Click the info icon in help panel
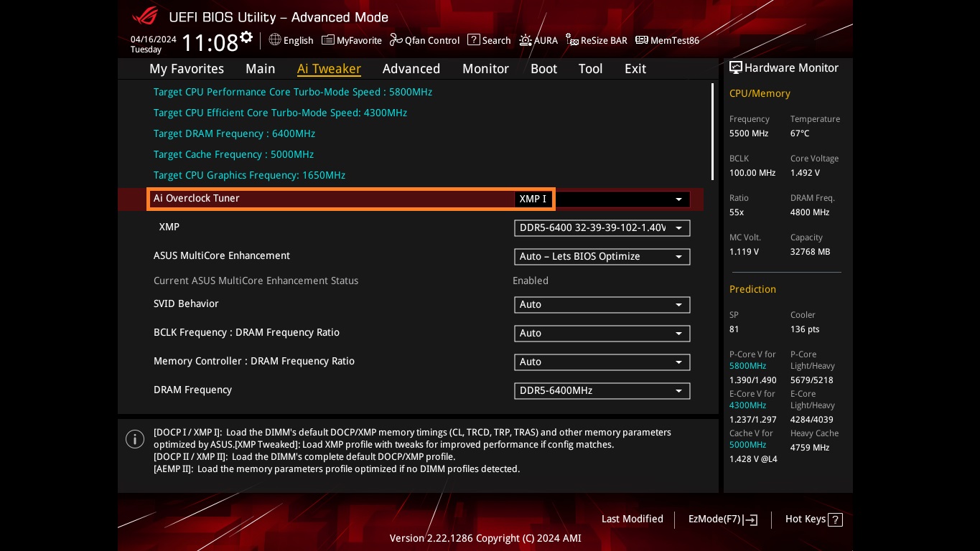Viewport: 980px width, 551px height. pos(135,439)
